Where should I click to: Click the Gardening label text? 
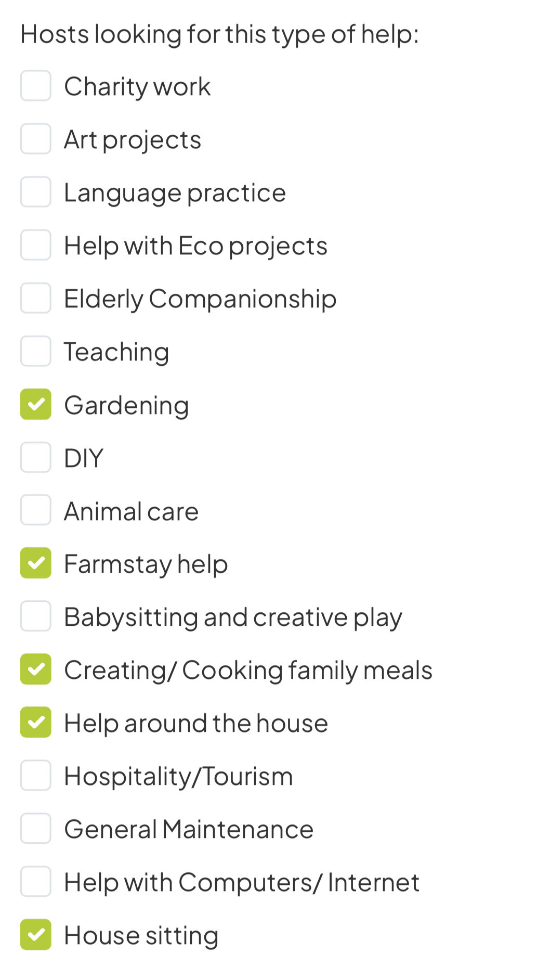126,405
